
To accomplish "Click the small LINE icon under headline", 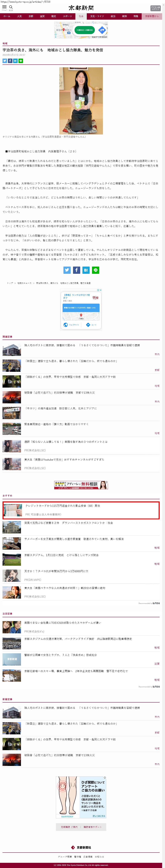I will 21,61.
